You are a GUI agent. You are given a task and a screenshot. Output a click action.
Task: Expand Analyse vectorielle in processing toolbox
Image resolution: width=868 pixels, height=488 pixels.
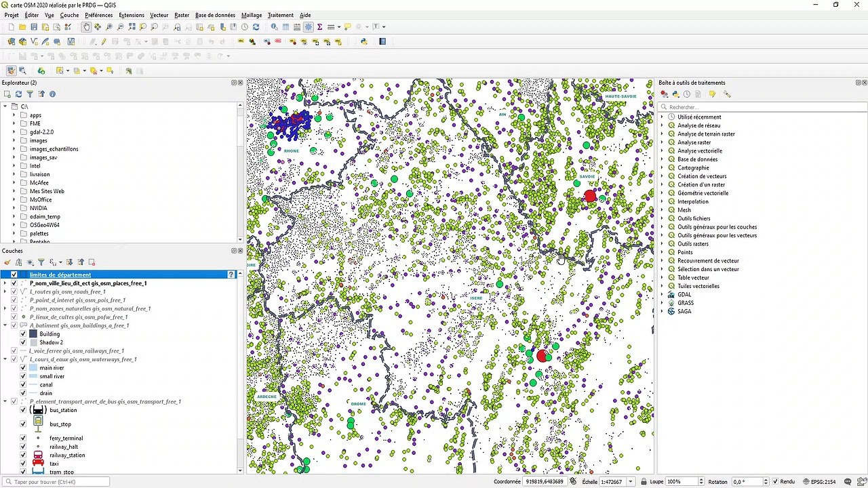[x=663, y=151]
